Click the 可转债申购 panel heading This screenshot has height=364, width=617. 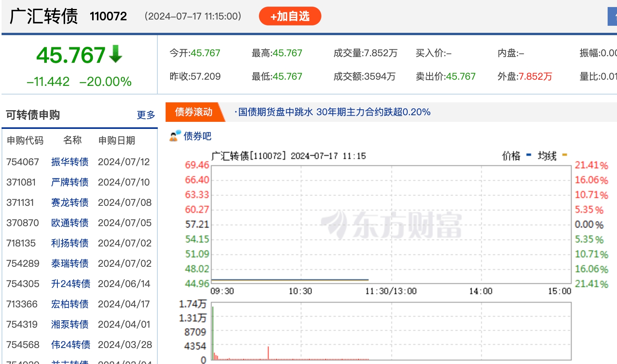pos(33,115)
